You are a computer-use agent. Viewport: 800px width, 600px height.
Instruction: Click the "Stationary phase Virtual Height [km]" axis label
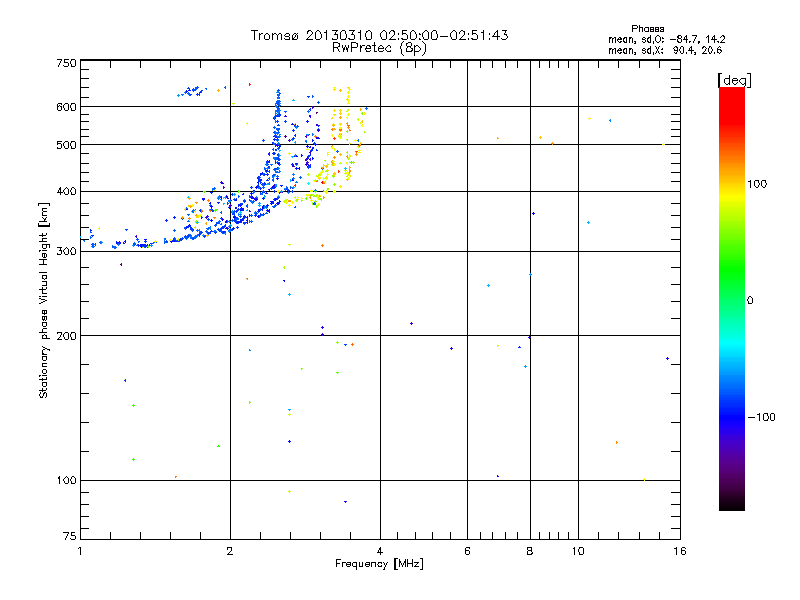44,300
